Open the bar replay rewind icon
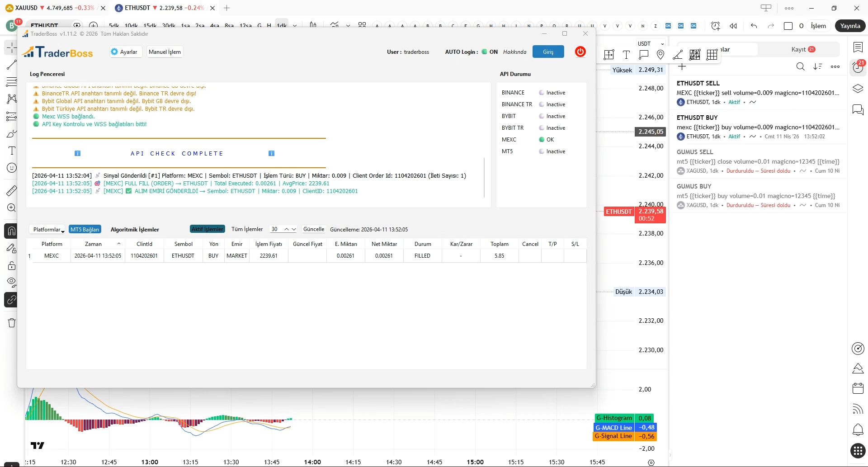This screenshot has width=868, height=467. tap(733, 26)
